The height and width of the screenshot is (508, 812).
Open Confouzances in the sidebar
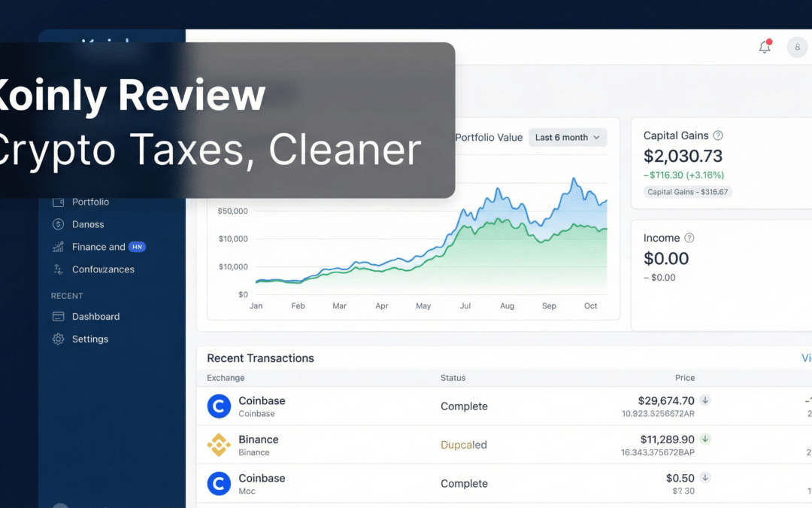[103, 269]
